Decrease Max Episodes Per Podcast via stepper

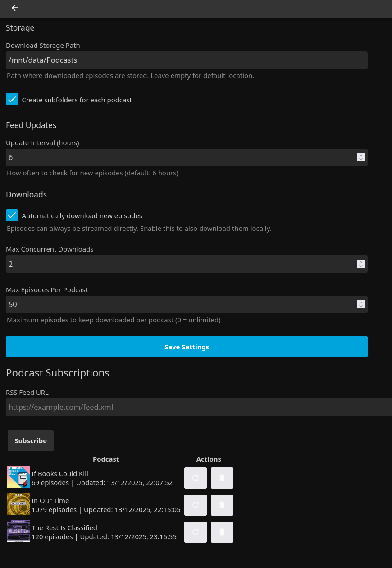point(360,306)
